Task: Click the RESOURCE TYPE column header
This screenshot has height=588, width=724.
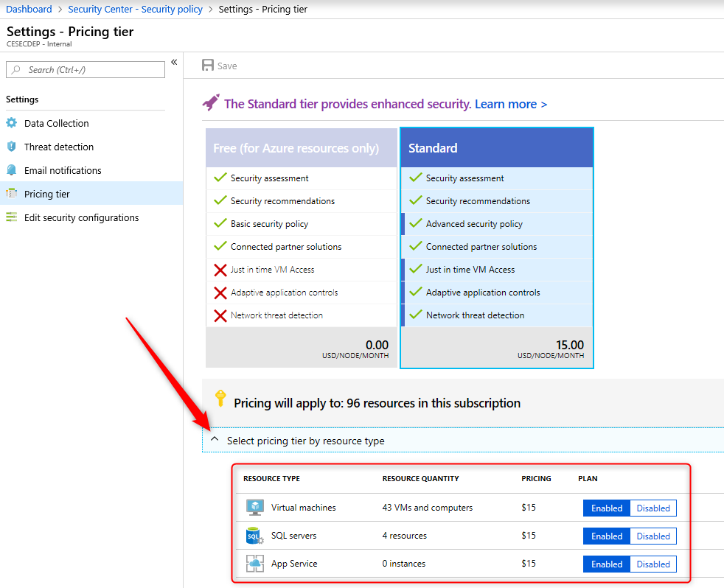Action: [x=271, y=479]
